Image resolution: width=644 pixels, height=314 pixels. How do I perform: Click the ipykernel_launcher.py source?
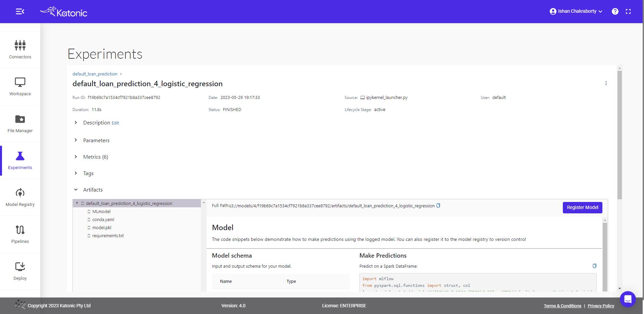(387, 98)
